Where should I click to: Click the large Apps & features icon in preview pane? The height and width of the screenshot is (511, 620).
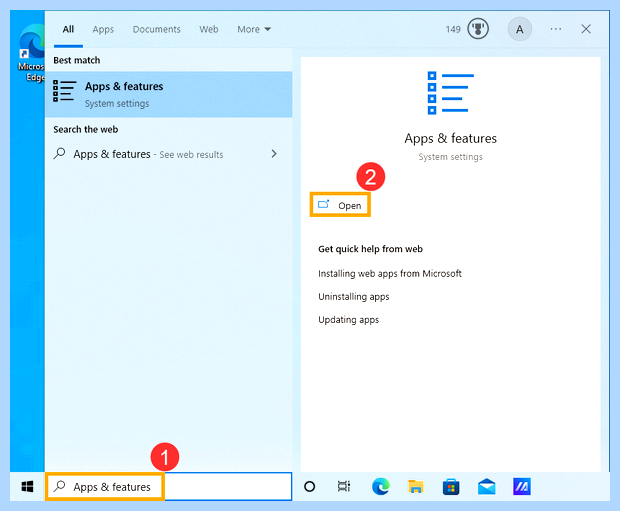pyautogui.click(x=450, y=93)
